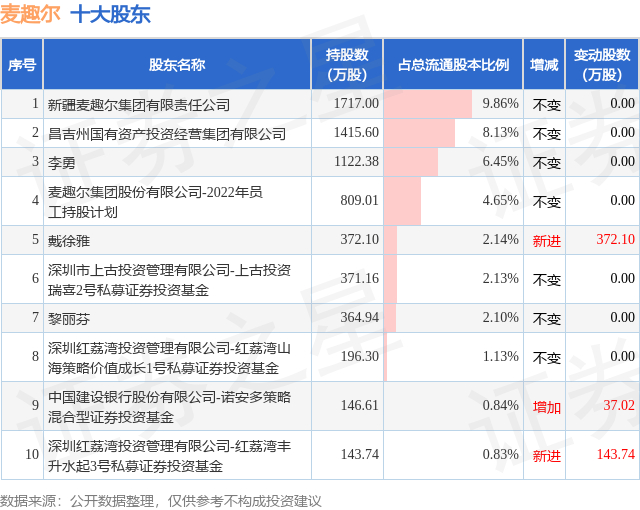Click row number 10
Viewport: 640px width, 510px height.
tap(32, 455)
